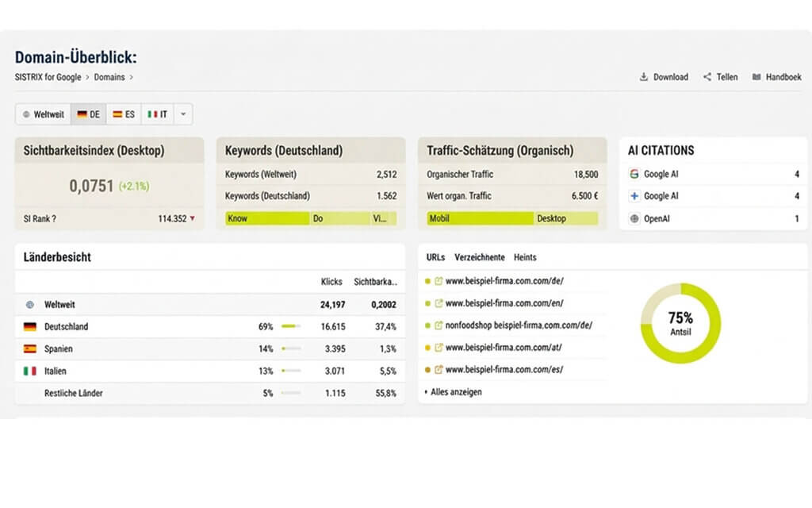Click the Domains breadcrumb link

pyautogui.click(x=109, y=77)
